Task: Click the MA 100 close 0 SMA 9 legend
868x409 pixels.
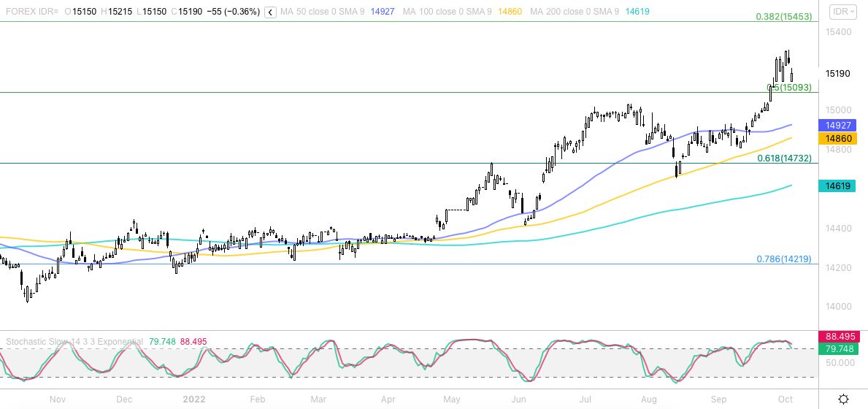Action: [x=447, y=12]
